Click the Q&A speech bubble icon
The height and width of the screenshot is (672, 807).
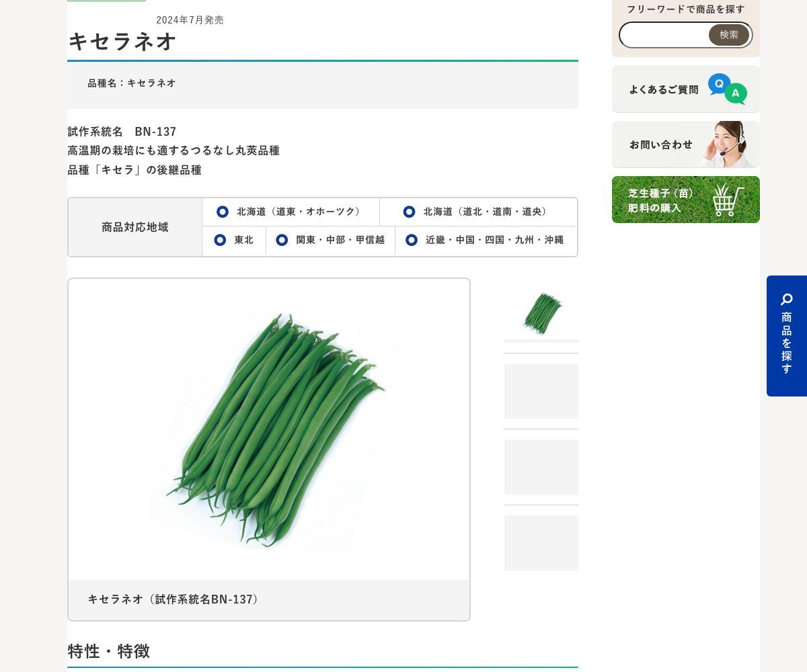pyautogui.click(x=727, y=89)
